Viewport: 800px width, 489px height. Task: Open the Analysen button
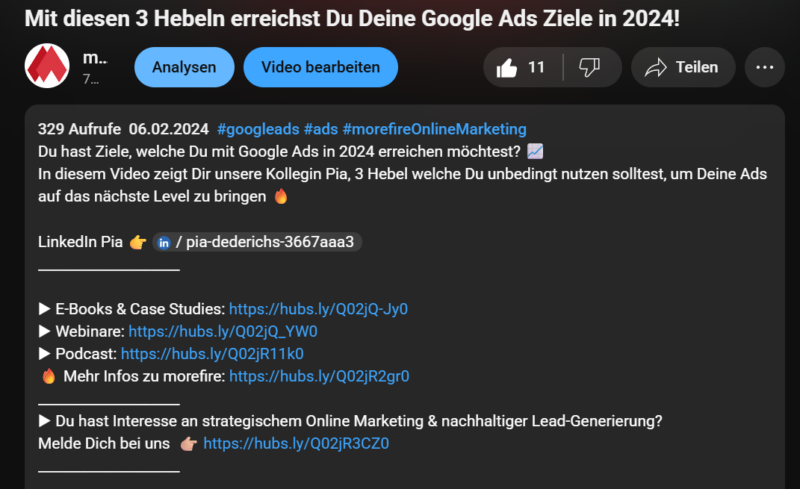[x=184, y=67]
